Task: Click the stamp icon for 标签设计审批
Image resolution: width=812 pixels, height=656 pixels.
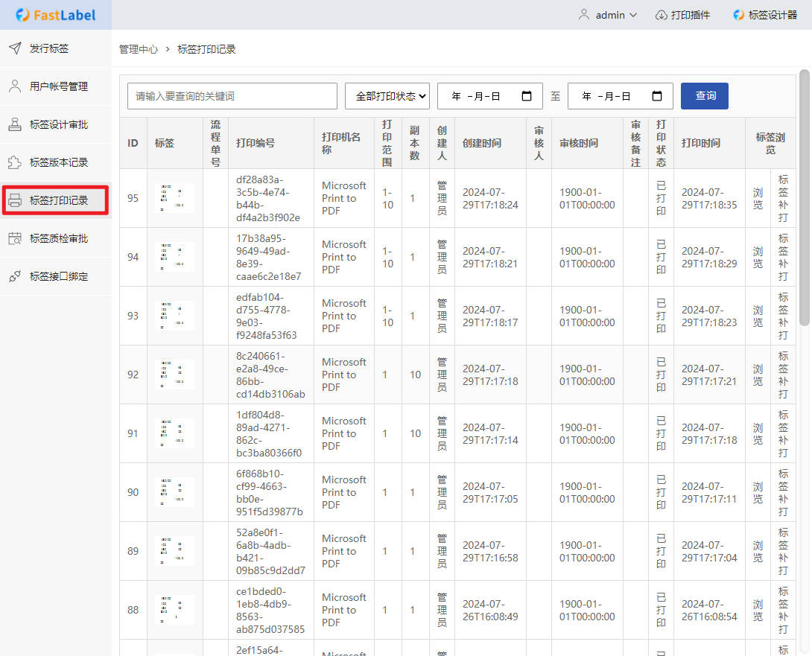Action: click(15, 124)
